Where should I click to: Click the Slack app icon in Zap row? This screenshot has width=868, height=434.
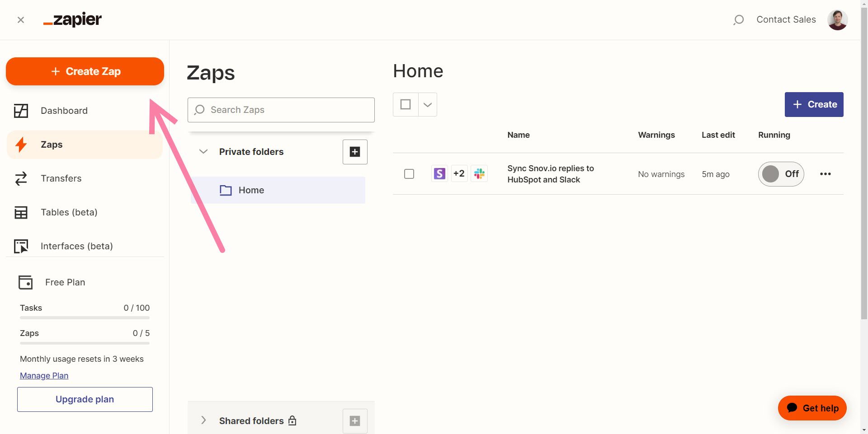[479, 174]
